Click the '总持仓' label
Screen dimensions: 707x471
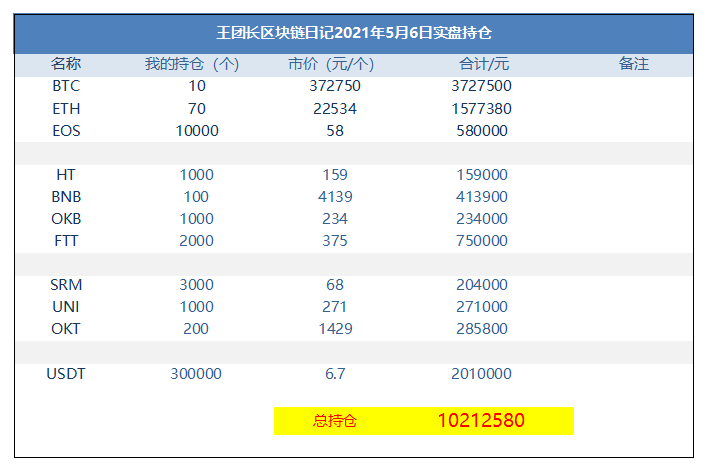(335, 421)
